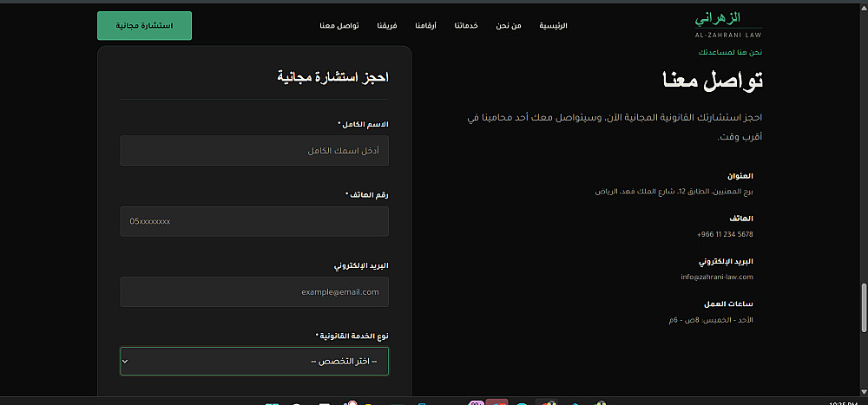Click the البريد الإلكتروني contact info label

tap(726, 260)
